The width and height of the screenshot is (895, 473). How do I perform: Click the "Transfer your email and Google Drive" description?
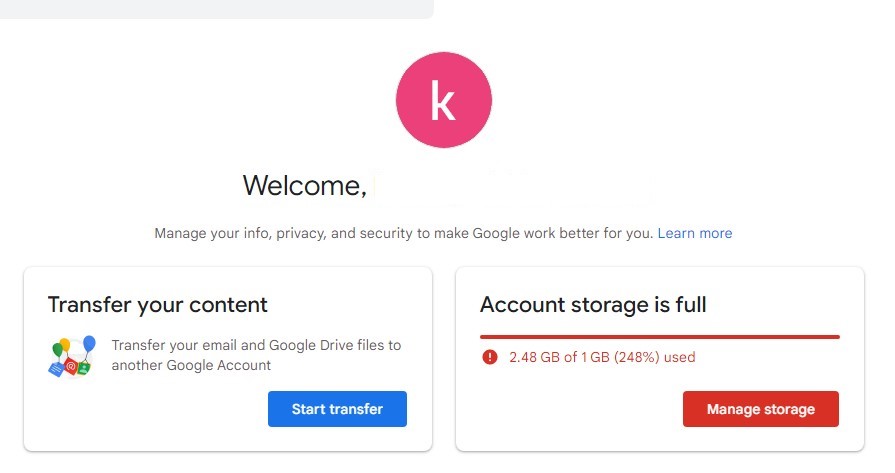pos(256,355)
